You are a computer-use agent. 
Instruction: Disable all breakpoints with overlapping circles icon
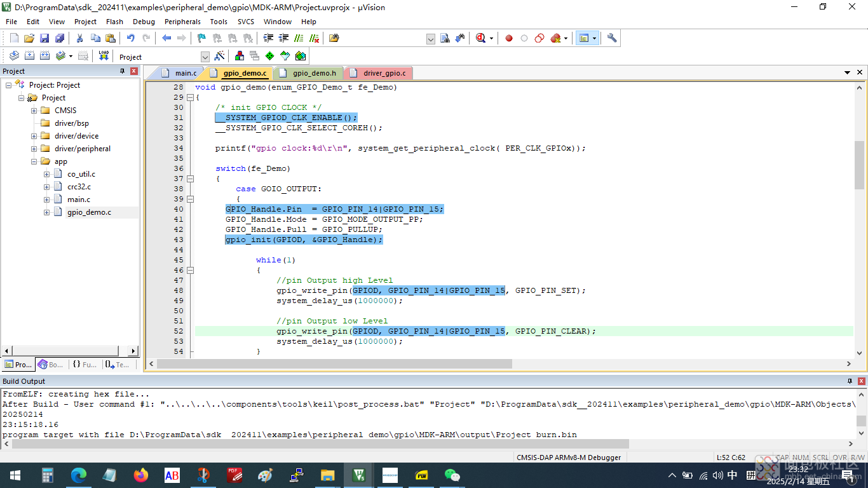point(539,38)
